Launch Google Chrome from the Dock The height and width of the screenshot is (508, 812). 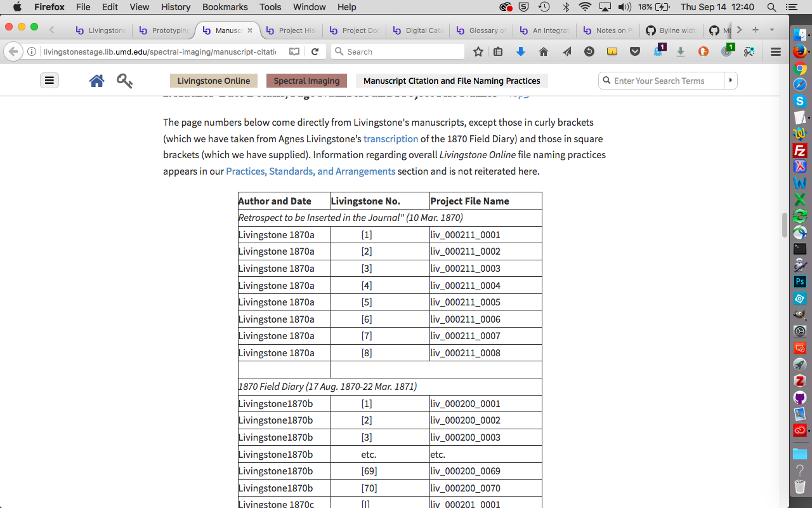[800, 68]
